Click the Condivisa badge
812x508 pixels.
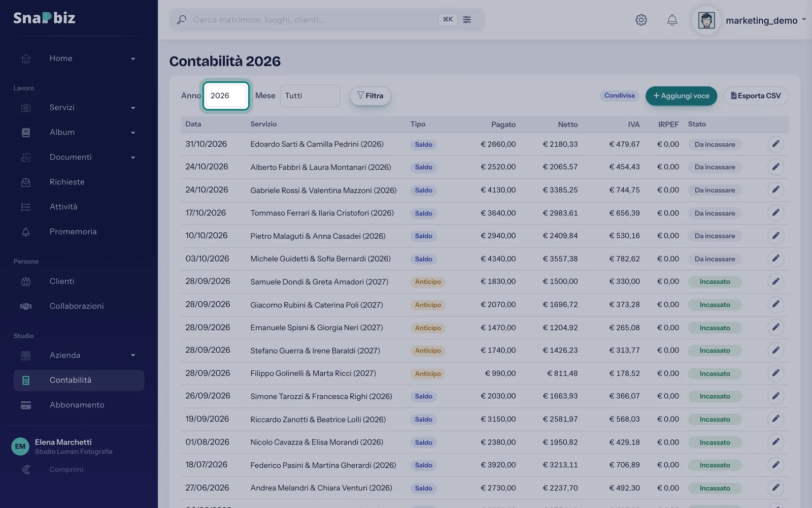point(619,96)
